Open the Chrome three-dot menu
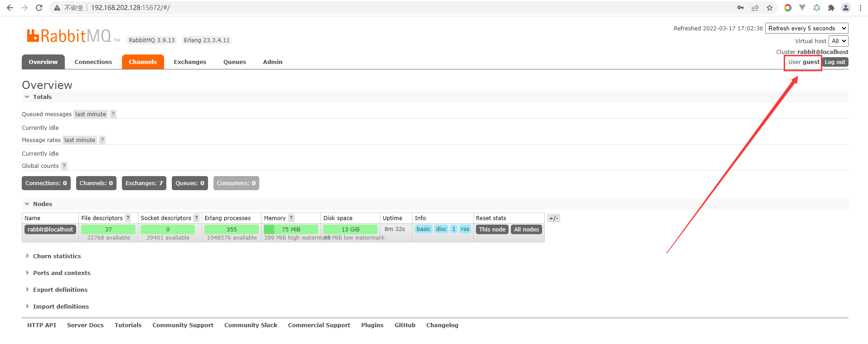This screenshot has width=868, height=344. [860, 8]
